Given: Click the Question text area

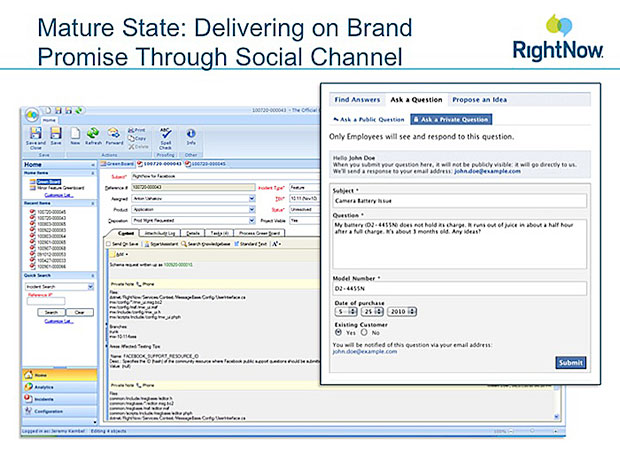Looking at the screenshot, I should [459, 244].
